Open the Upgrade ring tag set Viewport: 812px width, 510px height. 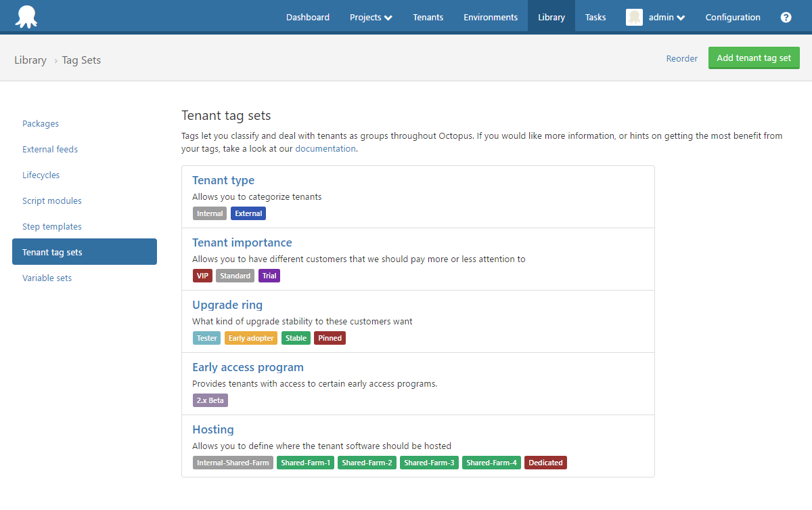click(227, 305)
